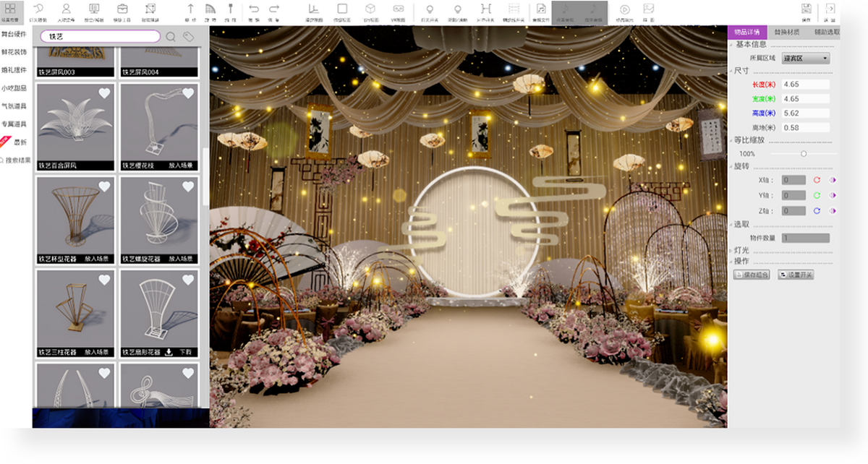The image size is (868, 464).
Task: Click the redo arrow in top toolbar
Action: [274, 9]
